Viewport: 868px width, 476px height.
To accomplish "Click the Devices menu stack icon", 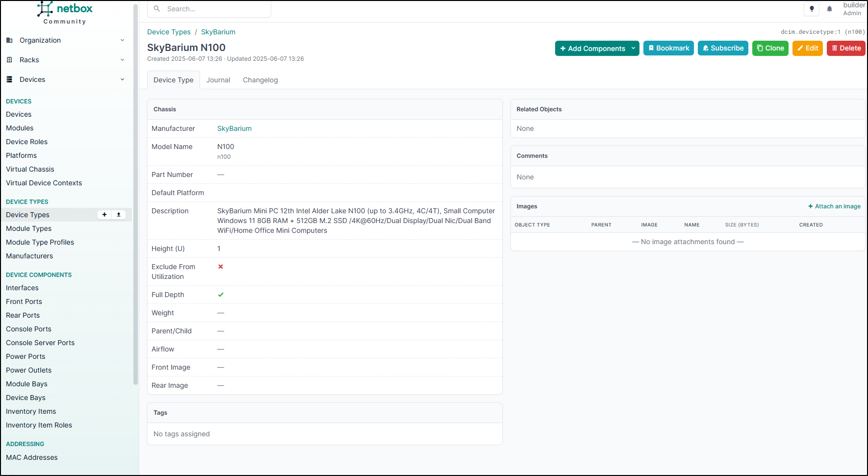I will [9, 79].
